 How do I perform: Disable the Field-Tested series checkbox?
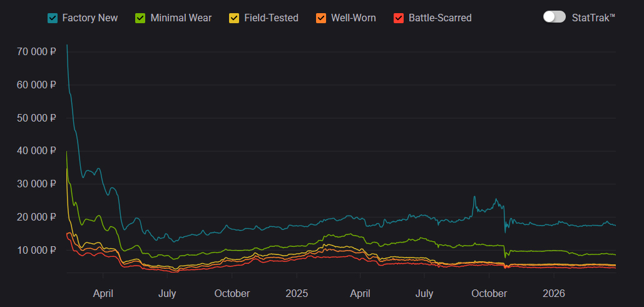point(233,18)
